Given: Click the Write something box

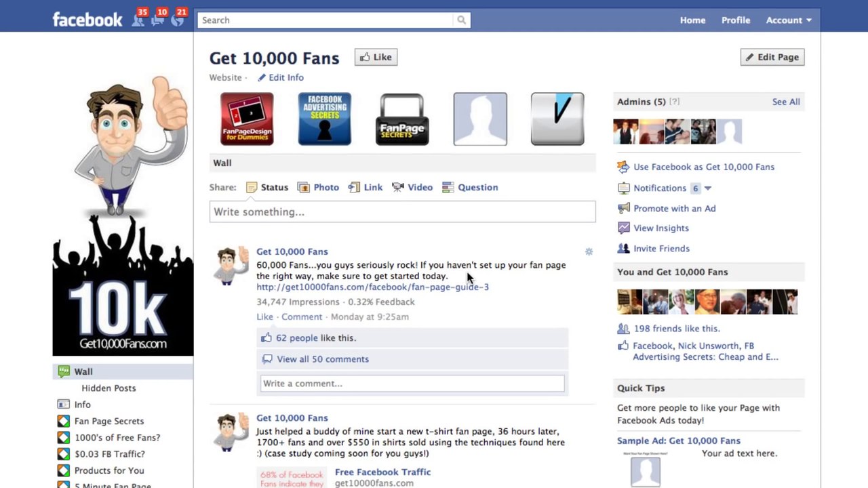Looking at the screenshot, I should [402, 211].
